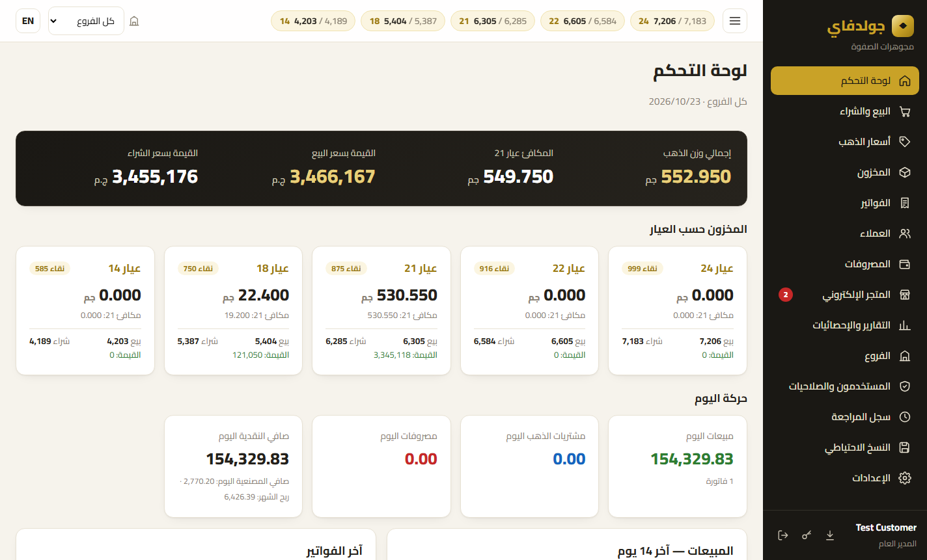Click the karat 21 price pill in header
Image resolution: width=927 pixels, height=560 pixels.
pos(493,21)
